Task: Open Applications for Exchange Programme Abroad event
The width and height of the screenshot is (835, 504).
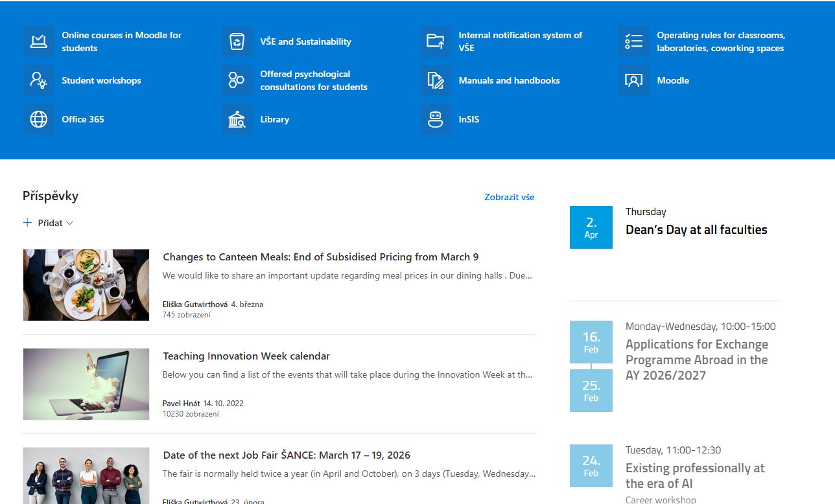Action: [696, 360]
